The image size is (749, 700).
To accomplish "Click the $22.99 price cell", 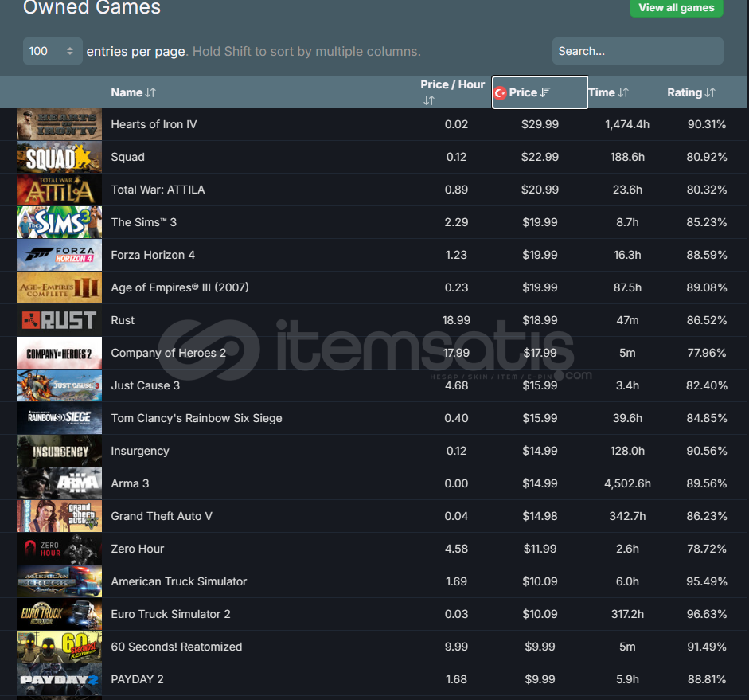I will pyautogui.click(x=540, y=157).
